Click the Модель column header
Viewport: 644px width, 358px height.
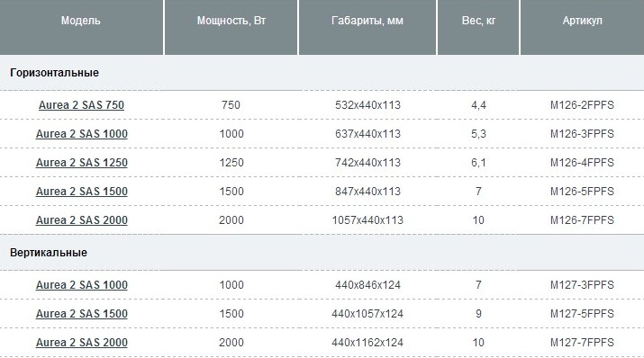[81, 21]
